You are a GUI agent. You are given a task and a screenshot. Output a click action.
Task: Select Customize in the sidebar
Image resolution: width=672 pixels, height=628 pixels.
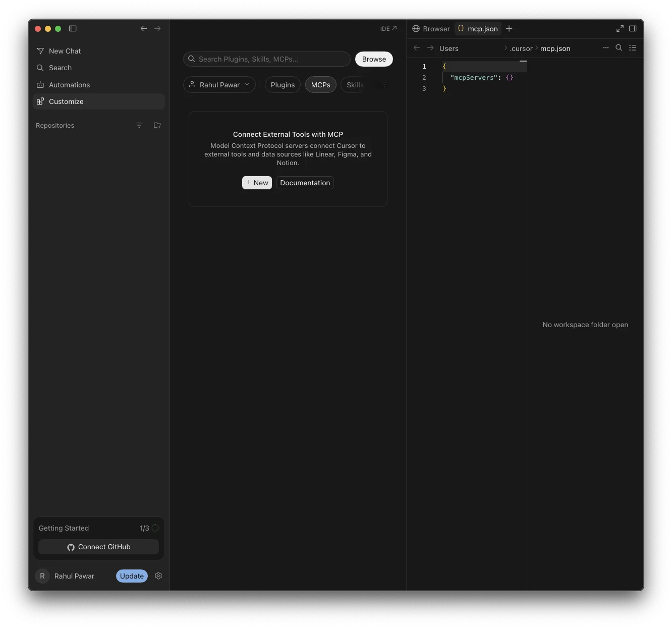(x=99, y=101)
